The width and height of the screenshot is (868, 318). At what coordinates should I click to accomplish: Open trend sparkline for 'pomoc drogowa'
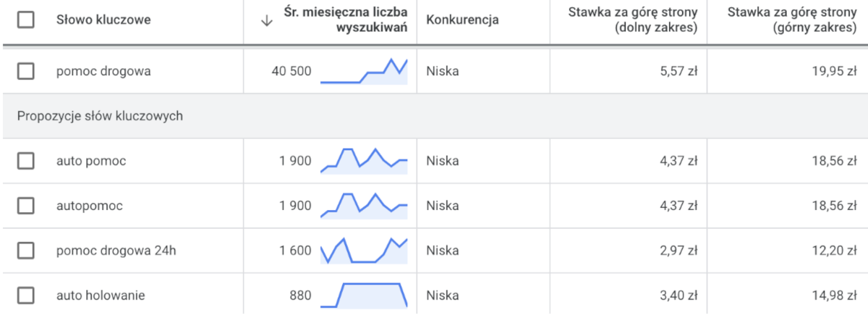point(364,71)
